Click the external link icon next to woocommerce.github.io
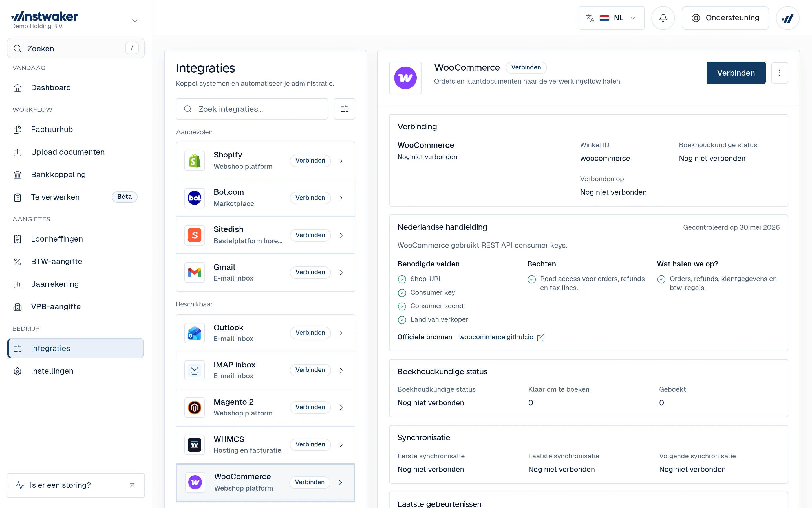Viewport: 812px width, 508px height. point(540,337)
